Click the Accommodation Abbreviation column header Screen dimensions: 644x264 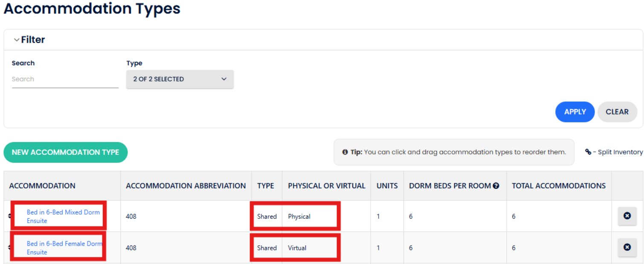pos(186,186)
